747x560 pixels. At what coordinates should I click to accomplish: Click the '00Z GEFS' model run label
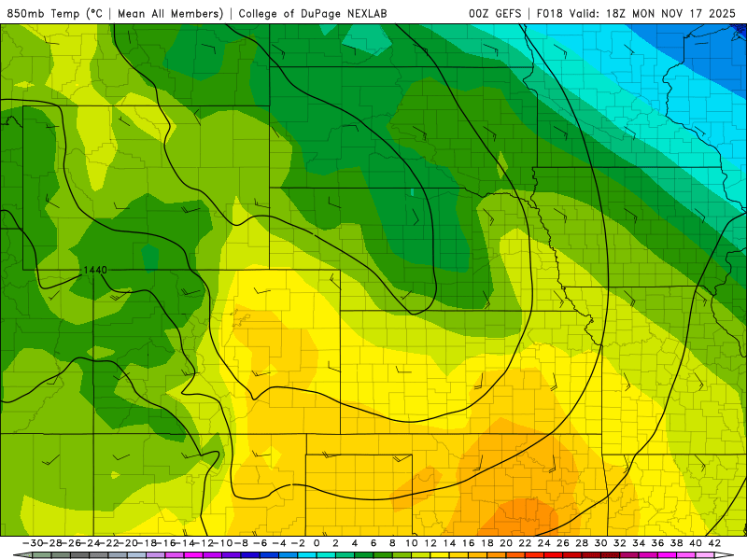click(495, 13)
